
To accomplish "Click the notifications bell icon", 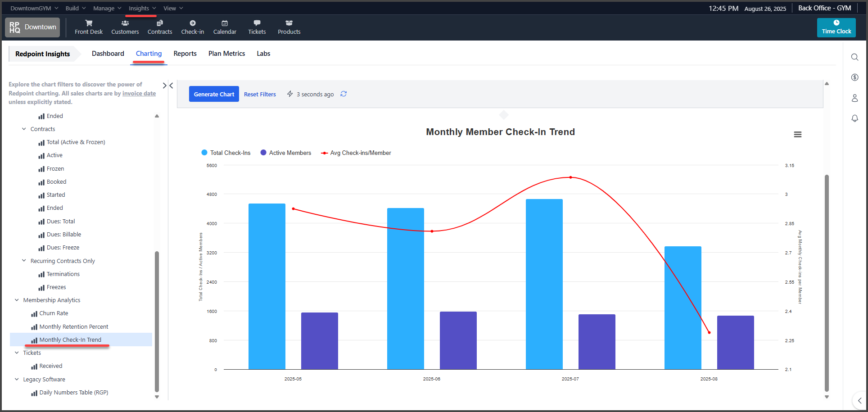I will [x=854, y=118].
